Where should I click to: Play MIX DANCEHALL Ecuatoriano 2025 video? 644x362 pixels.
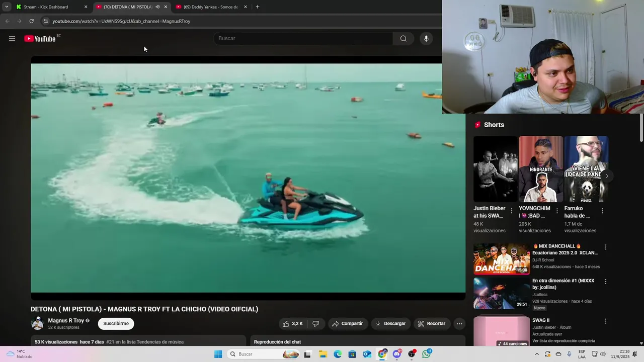[x=502, y=259]
